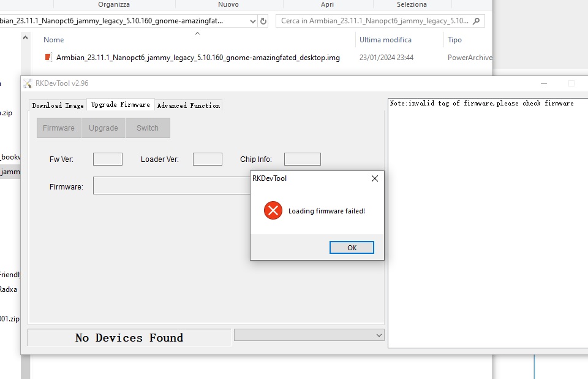588x379 pixels.
Task: Switch to the Download Image tab
Action: (58, 105)
